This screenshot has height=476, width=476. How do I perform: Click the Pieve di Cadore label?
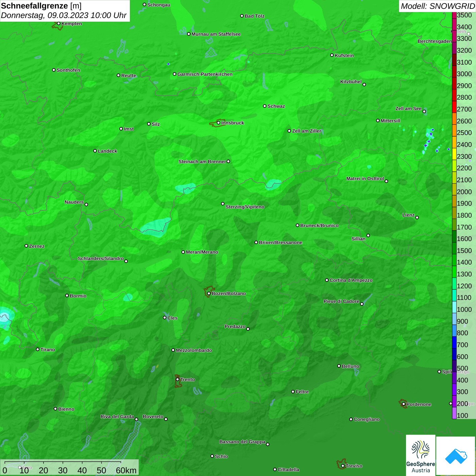pos(341,301)
